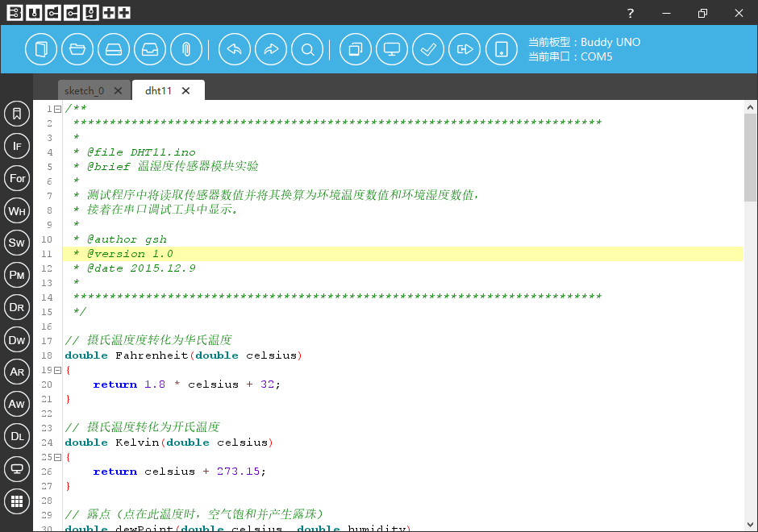Click the redo arrow icon
This screenshot has height=532, width=758.
[271, 49]
